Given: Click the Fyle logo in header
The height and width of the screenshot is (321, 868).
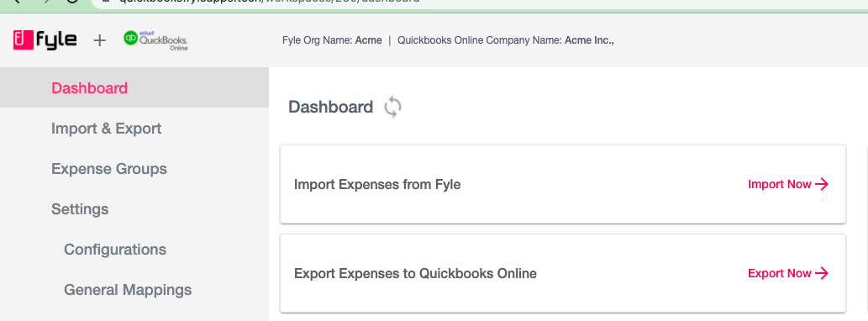Looking at the screenshot, I should click(x=45, y=39).
